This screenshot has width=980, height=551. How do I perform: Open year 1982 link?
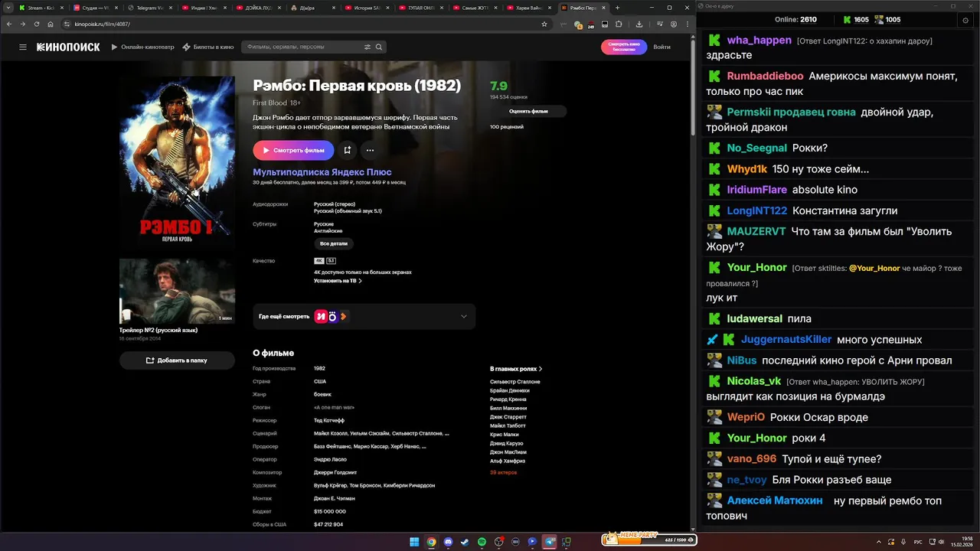(319, 368)
